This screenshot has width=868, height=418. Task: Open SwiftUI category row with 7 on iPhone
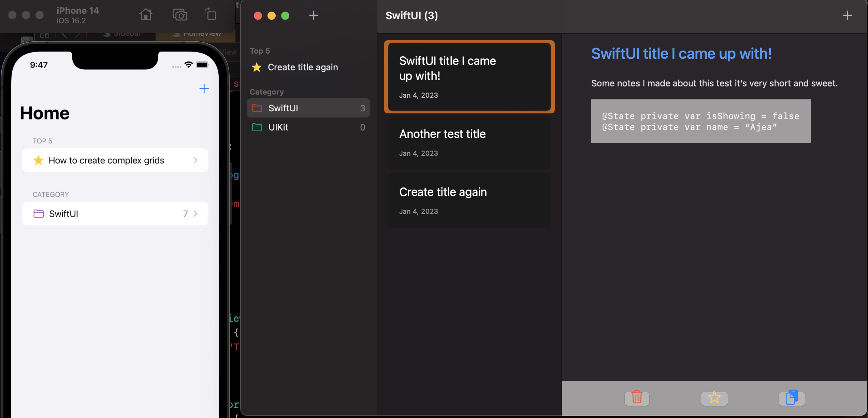point(115,214)
